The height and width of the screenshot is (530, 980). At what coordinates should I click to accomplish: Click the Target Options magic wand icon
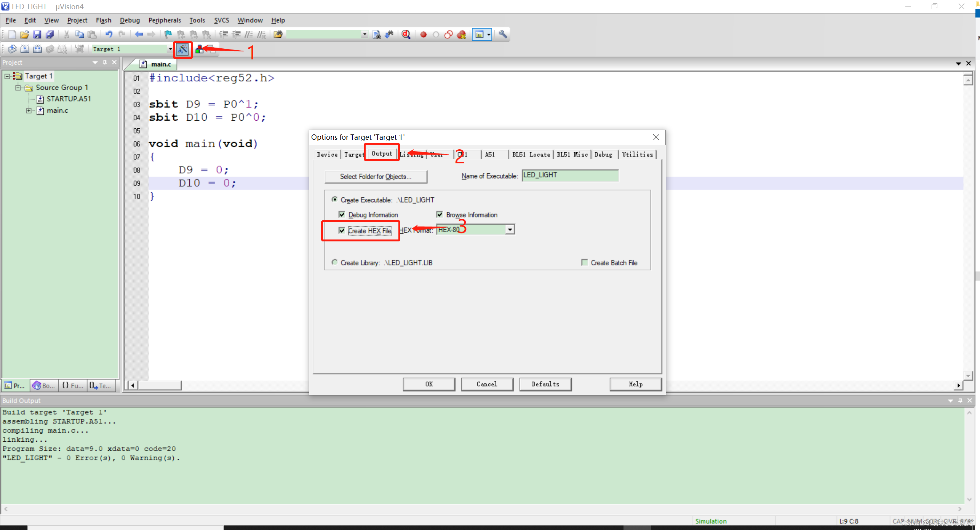[x=182, y=49]
